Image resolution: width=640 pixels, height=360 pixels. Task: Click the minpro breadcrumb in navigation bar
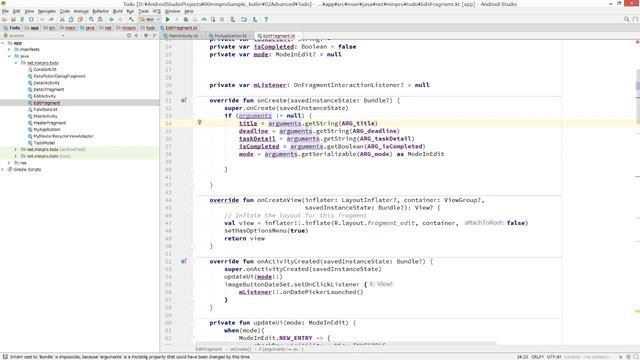[127, 28]
